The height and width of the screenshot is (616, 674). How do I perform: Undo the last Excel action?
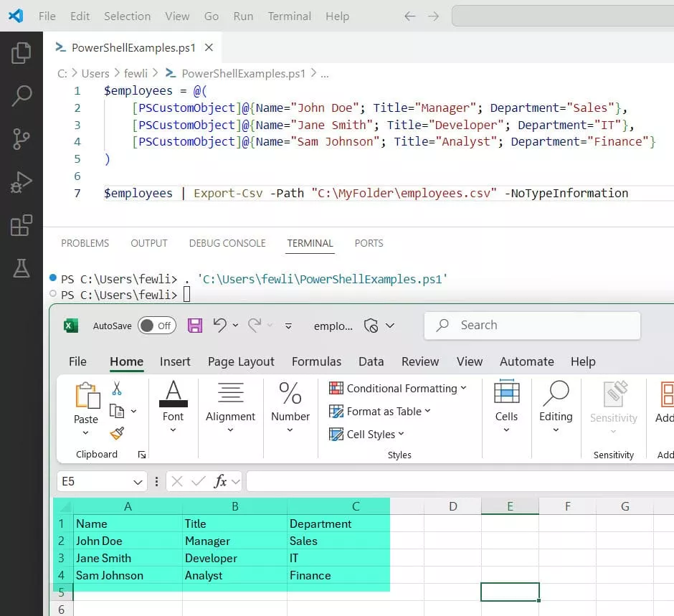[x=221, y=325]
